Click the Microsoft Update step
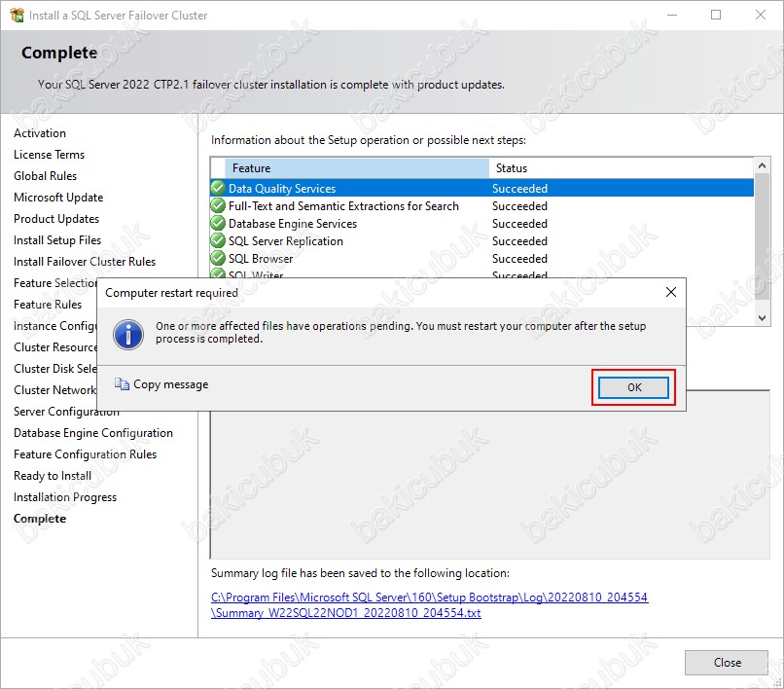The image size is (784, 689). click(58, 198)
